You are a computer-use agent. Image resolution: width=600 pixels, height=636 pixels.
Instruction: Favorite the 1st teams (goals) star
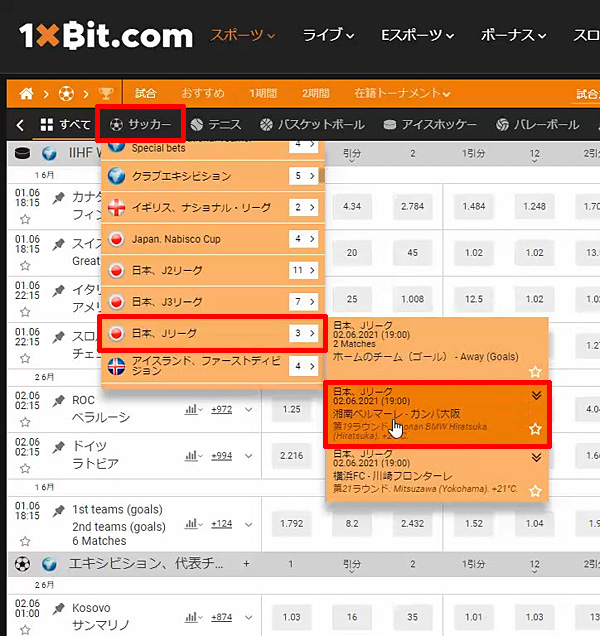25,541
